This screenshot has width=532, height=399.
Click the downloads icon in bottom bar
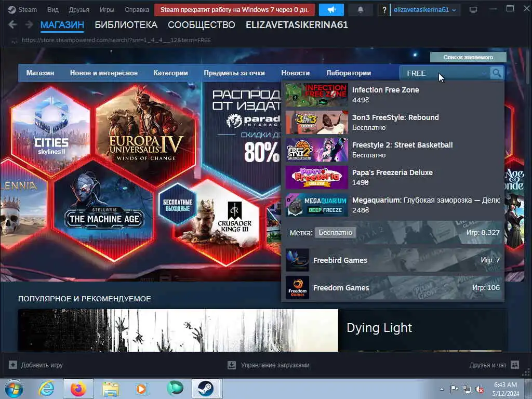coord(232,365)
